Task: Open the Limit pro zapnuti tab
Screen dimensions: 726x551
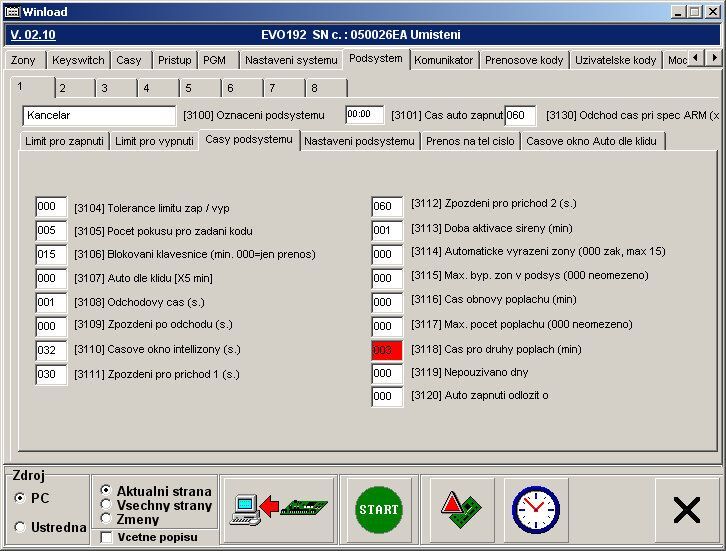Action: click(x=64, y=141)
